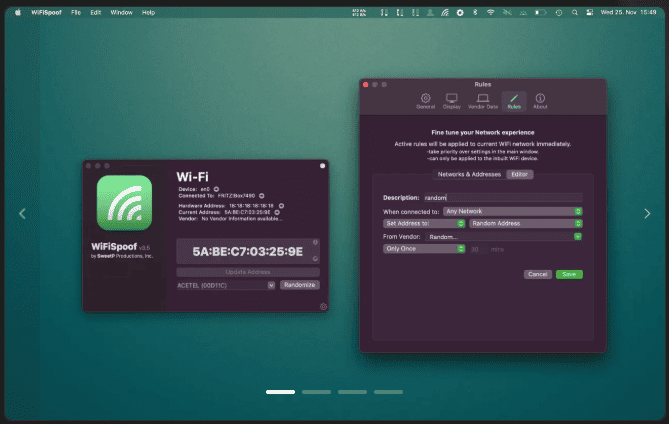
Task: Click WiFiSpoof menu bar status icon
Action: [445, 12]
